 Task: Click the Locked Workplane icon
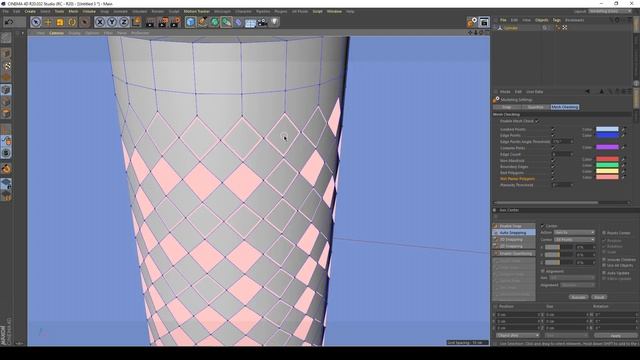click(x=6, y=184)
